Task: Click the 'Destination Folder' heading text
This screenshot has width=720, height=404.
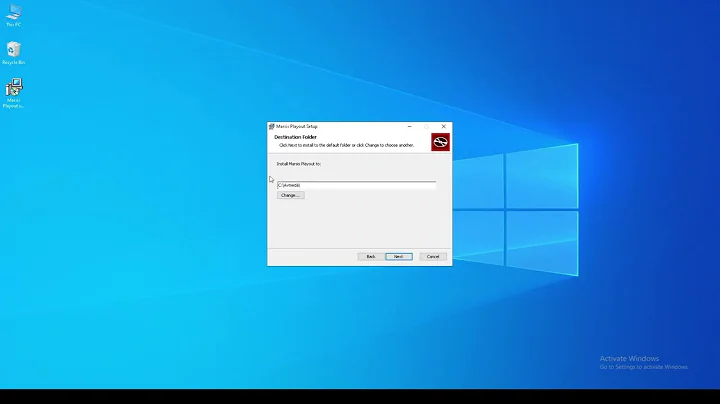Action: 295,137
